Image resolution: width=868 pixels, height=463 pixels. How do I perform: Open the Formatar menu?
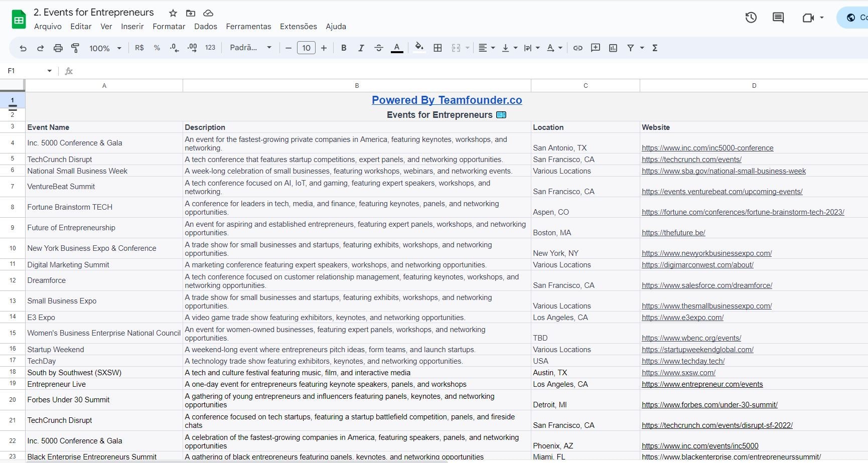169,27
